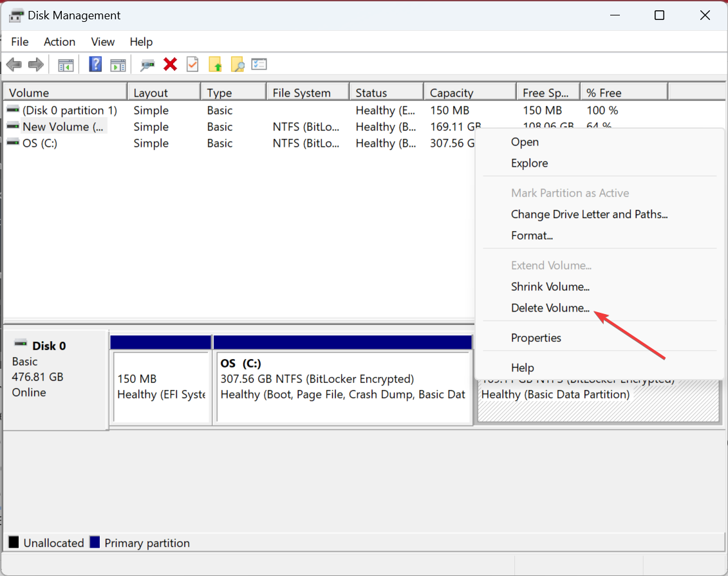The image size is (728, 576).
Task: Click the Forward arrow toolbar icon
Action: click(x=36, y=64)
